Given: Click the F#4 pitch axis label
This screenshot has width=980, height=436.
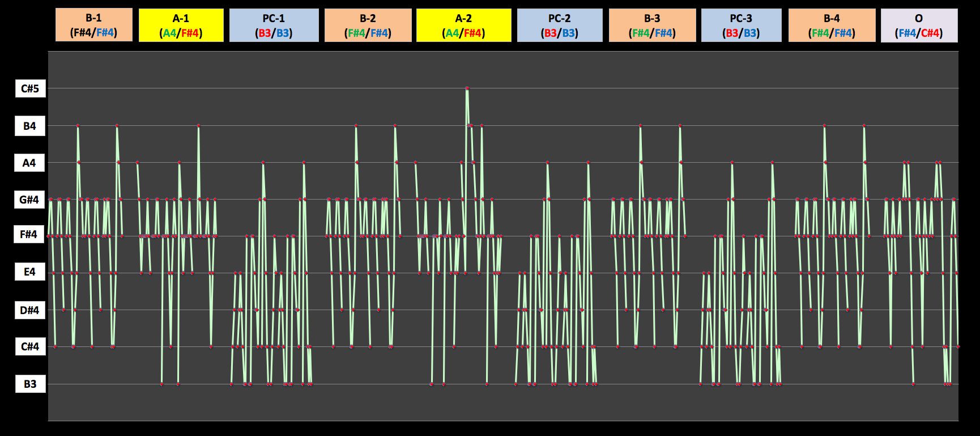Looking at the screenshot, I should [x=29, y=234].
